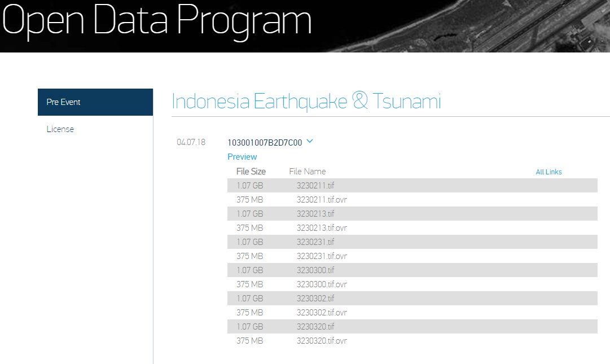This screenshot has width=610, height=364.
Task: Click the All Links option
Action: pyautogui.click(x=548, y=172)
